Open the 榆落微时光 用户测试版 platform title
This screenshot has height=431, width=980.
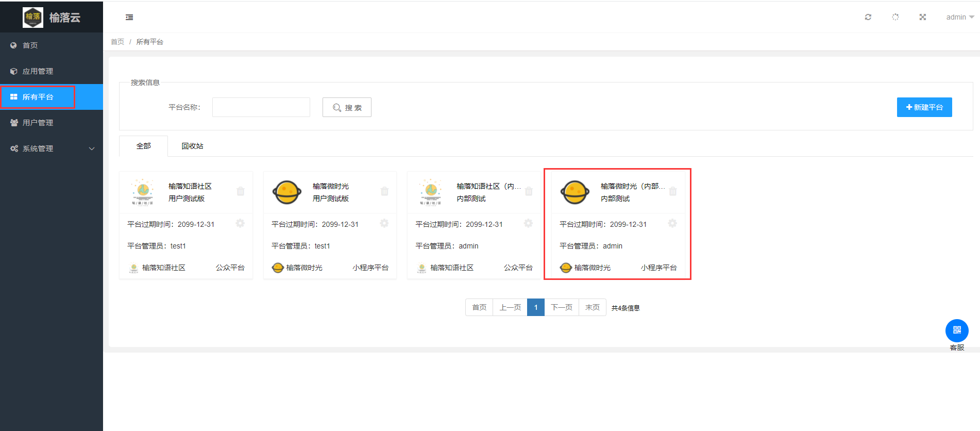pyautogui.click(x=331, y=186)
